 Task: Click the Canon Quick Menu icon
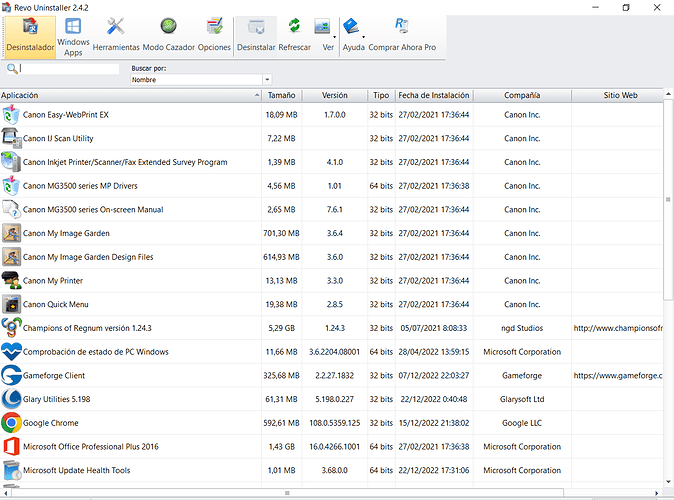pos(11,304)
